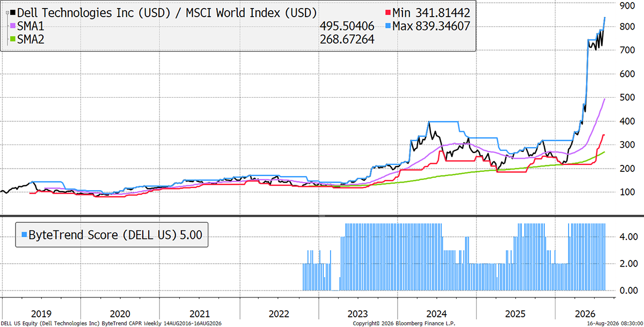Click the blue ByteTrend Score legend swatch
The height and width of the screenshot is (327, 644).
pos(24,234)
